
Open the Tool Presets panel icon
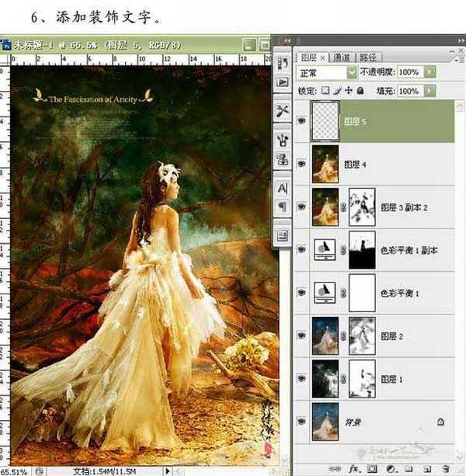click(x=281, y=111)
